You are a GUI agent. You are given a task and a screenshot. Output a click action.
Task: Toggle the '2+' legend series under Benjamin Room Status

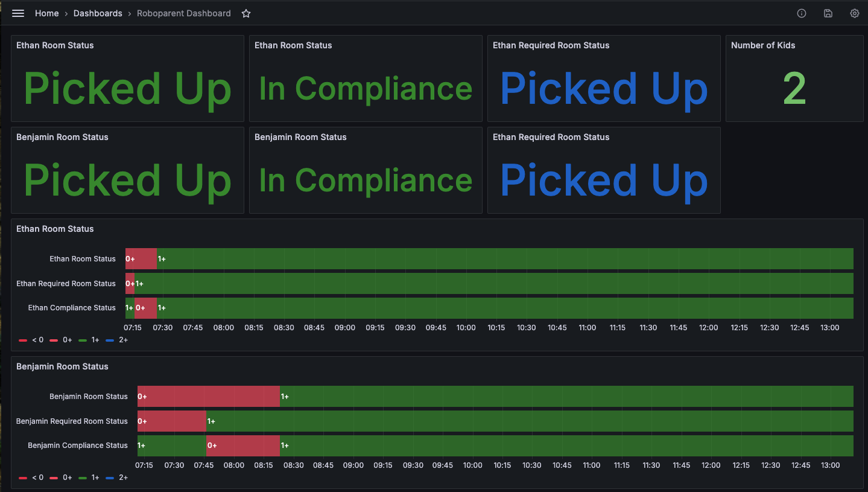123,478
